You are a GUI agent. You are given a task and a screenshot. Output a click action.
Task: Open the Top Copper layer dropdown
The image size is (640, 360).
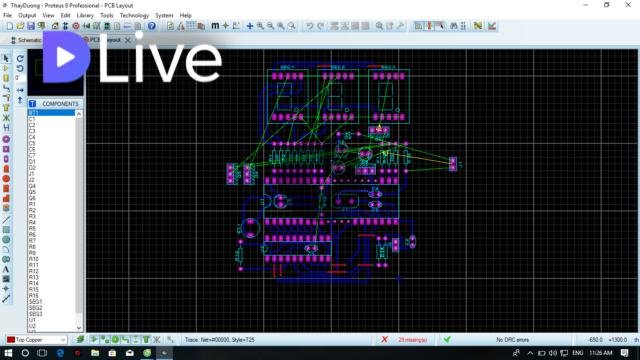[x=37, y=340]
